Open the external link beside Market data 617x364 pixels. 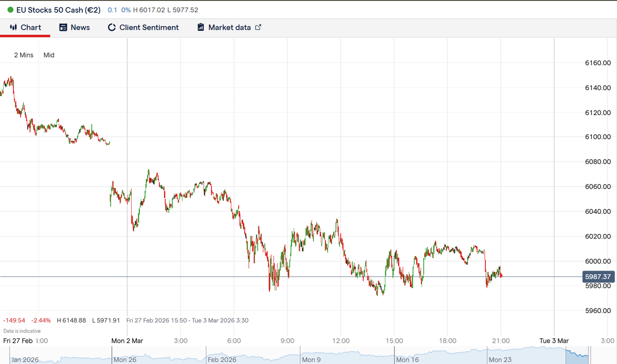pos(257,27)
